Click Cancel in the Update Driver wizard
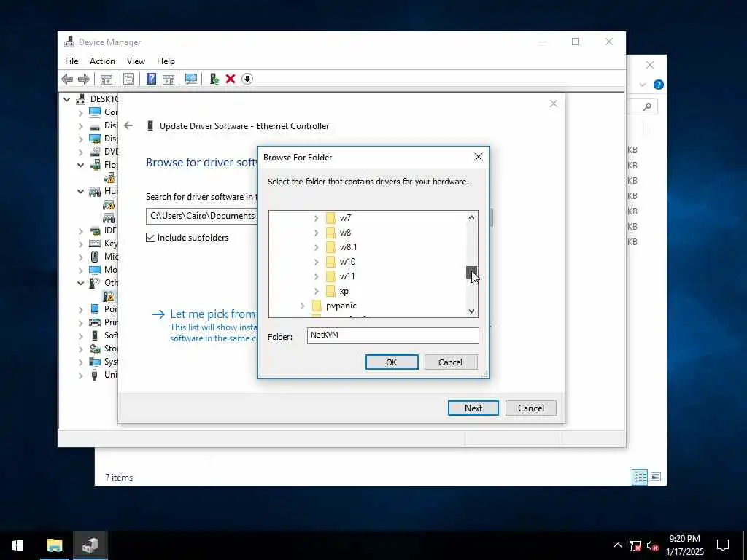The height and width of the screenshot is (560, 747). tap(531, 408)
